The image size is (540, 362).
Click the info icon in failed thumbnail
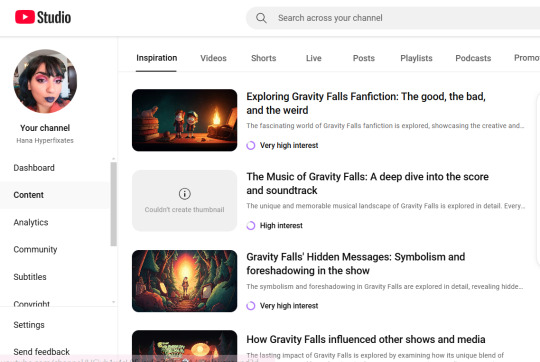click(x=185, y=194)
